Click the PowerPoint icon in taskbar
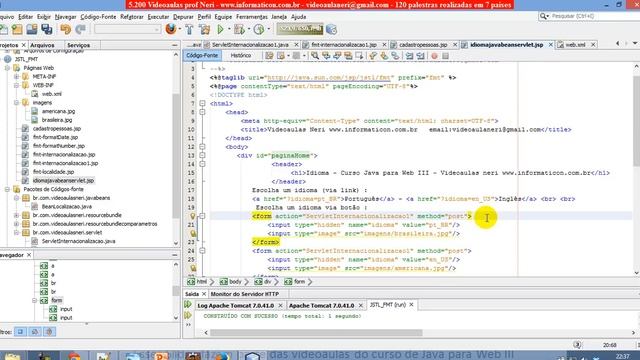 click(x=161, y=356)
